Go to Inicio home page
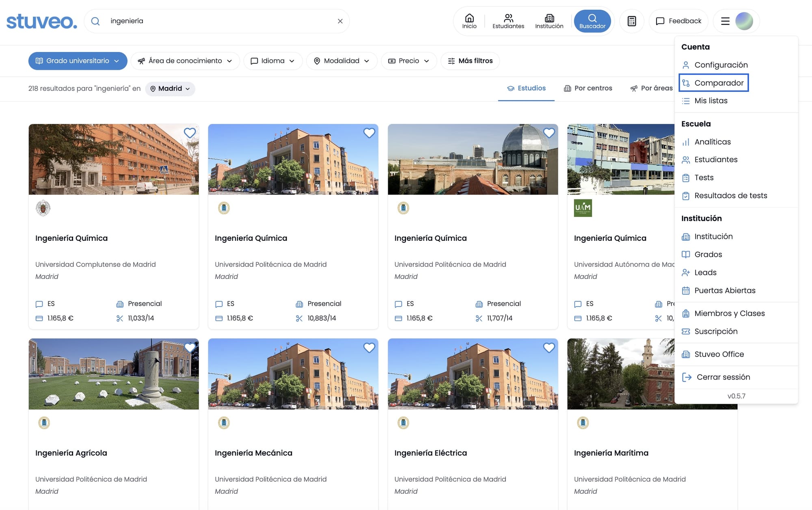 tap(469, 21)
